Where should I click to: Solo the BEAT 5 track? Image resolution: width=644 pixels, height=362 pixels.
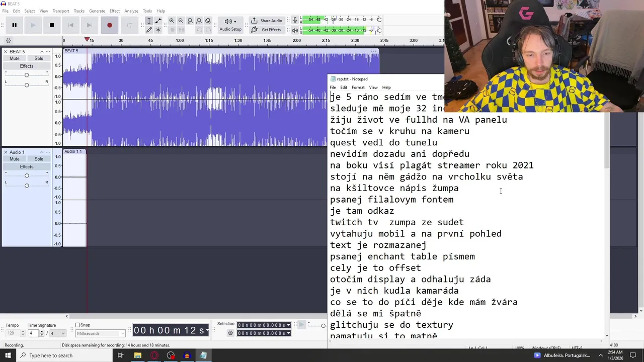click(39, 58)
